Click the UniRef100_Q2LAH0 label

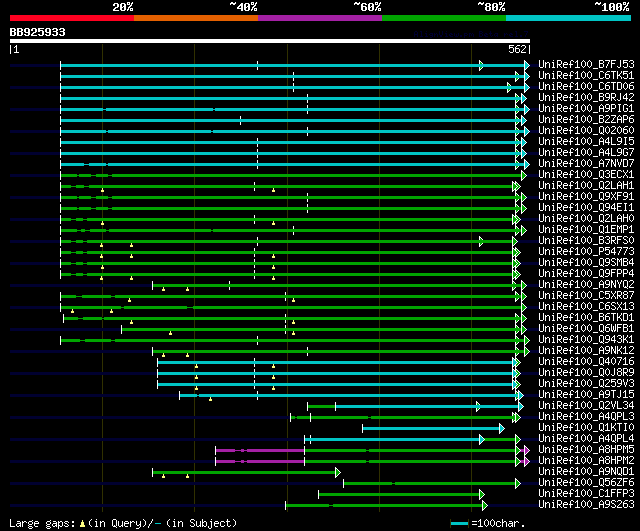(586, 219)
